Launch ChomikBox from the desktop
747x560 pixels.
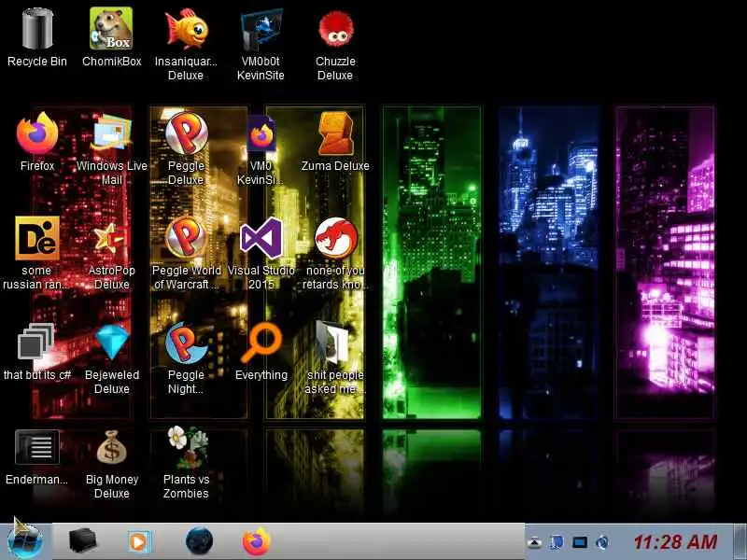coord(111,29)
